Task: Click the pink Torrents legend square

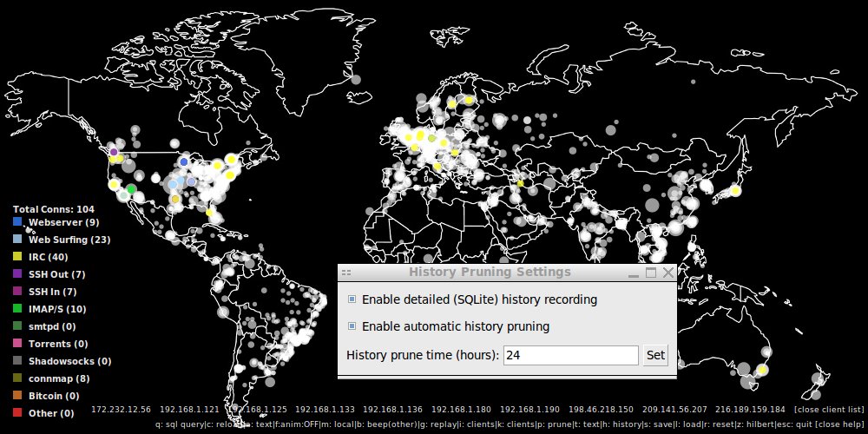Action: click(17, 344)
